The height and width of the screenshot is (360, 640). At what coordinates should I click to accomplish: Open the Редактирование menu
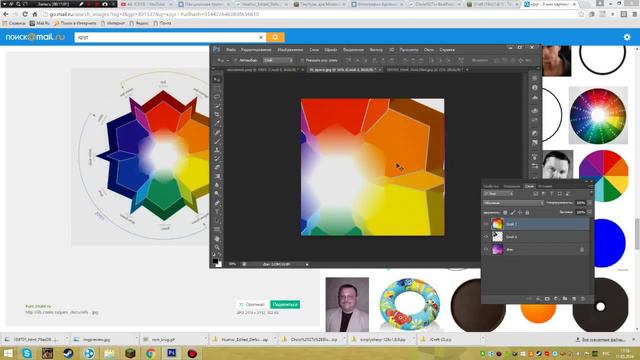[x=256, y=50]
